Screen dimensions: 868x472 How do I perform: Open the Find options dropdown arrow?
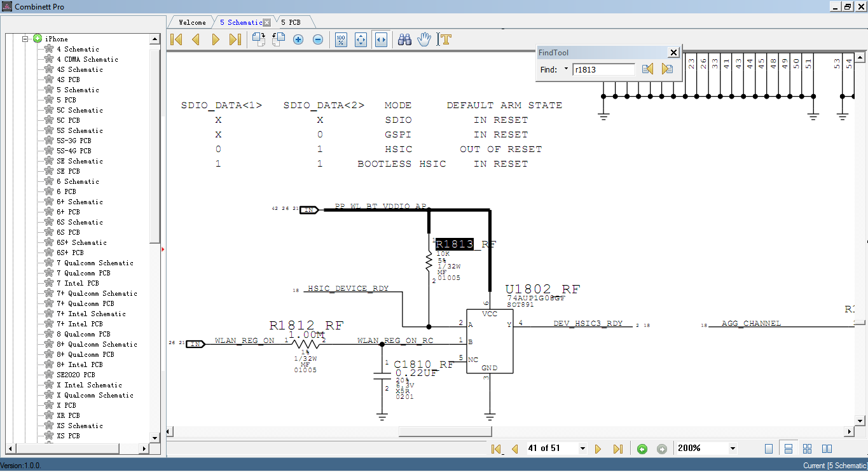(566, 69)
